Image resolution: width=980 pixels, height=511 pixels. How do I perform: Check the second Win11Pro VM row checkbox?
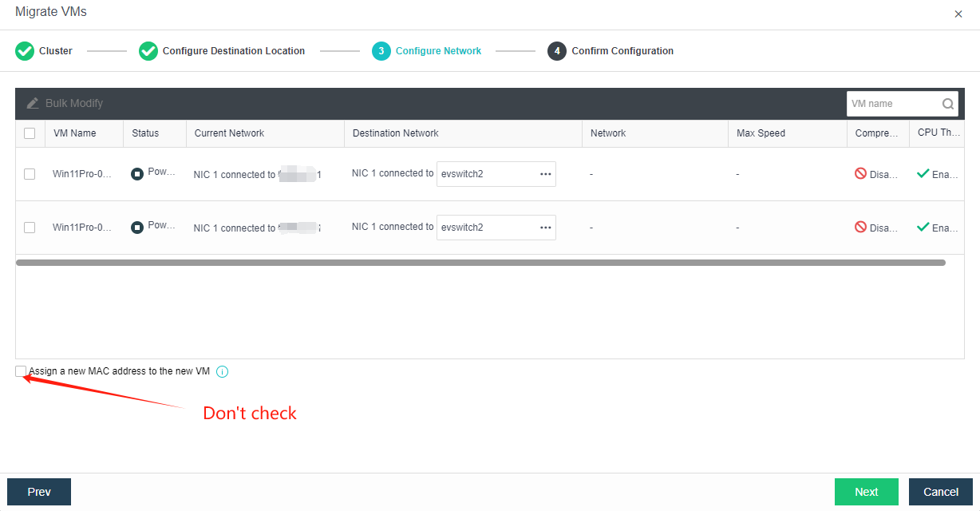[x=30, y=228]
